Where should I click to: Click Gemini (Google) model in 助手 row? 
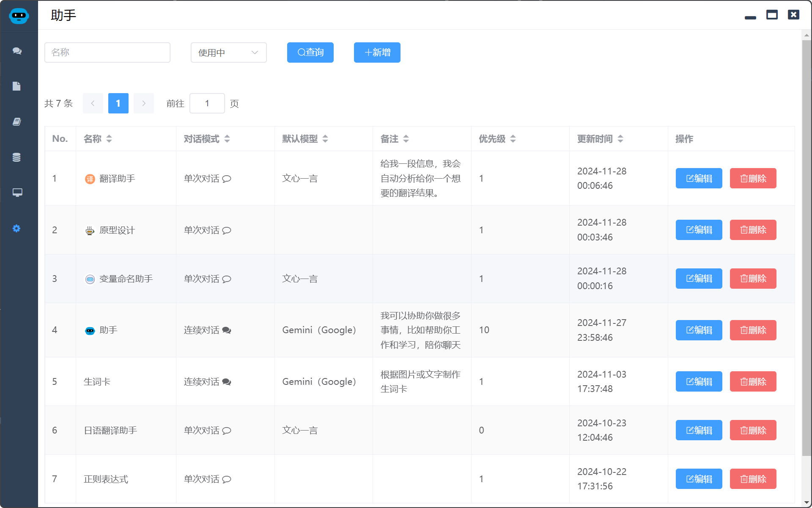319,330
